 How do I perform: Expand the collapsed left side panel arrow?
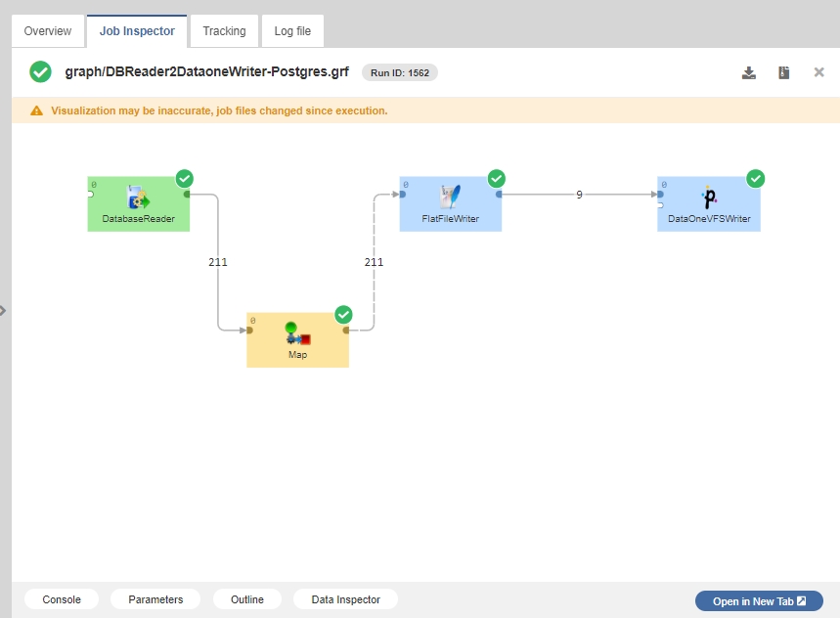click(x=3, y=310)
